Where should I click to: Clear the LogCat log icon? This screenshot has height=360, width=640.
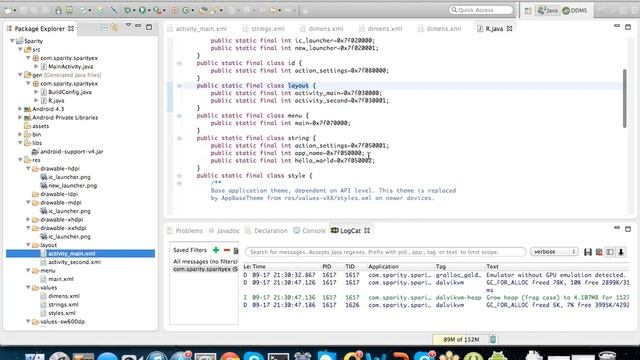coord(599,252)
